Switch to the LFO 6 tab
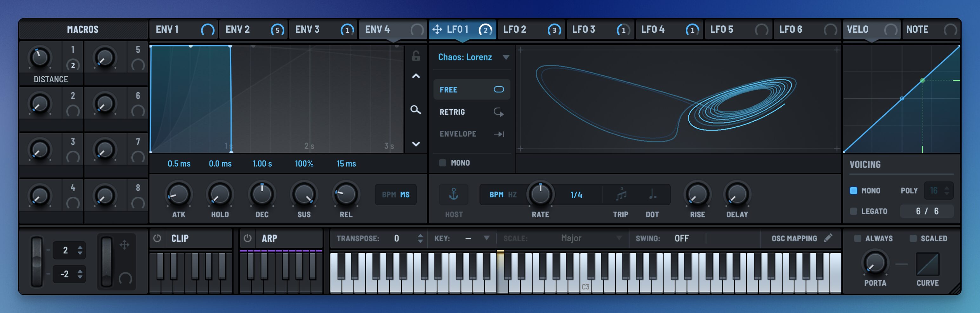 [807, 30]
